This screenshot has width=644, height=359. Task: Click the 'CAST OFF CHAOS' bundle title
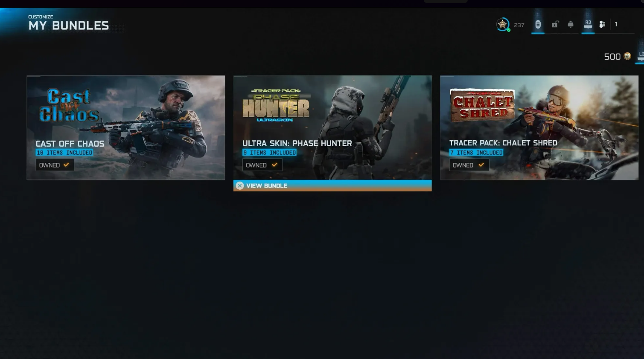click(70, 144)
